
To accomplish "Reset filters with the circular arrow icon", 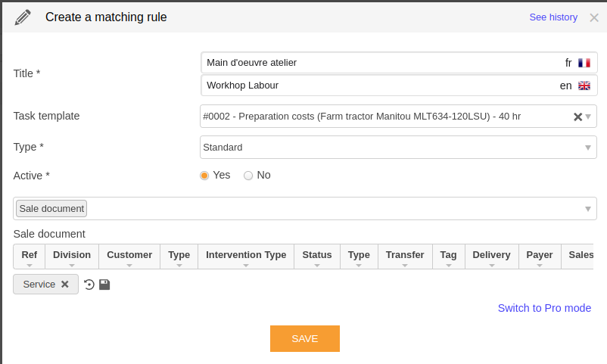I will [x=89, y=285].
